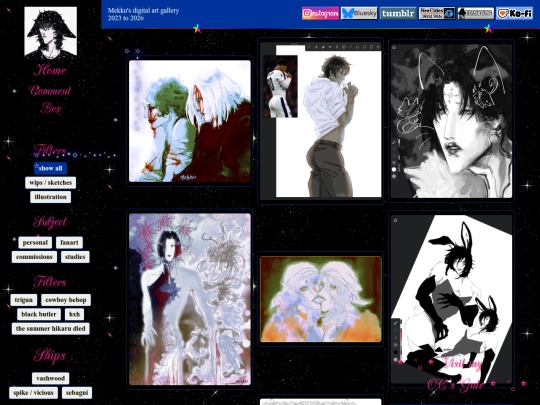The height and width of the screenshot is (405, 540).
Task: Open the black-and-white cat-ear portrait artwork
Action: [x=451, y=121]
